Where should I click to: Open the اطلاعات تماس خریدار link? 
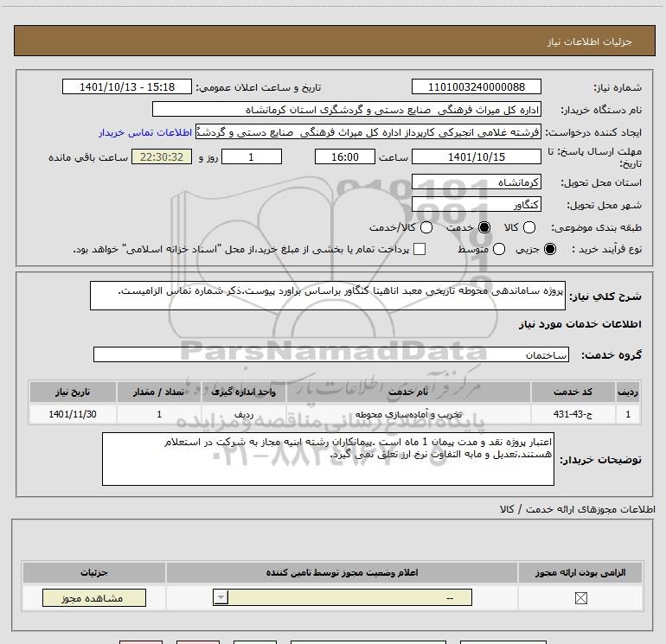[145, 132]
